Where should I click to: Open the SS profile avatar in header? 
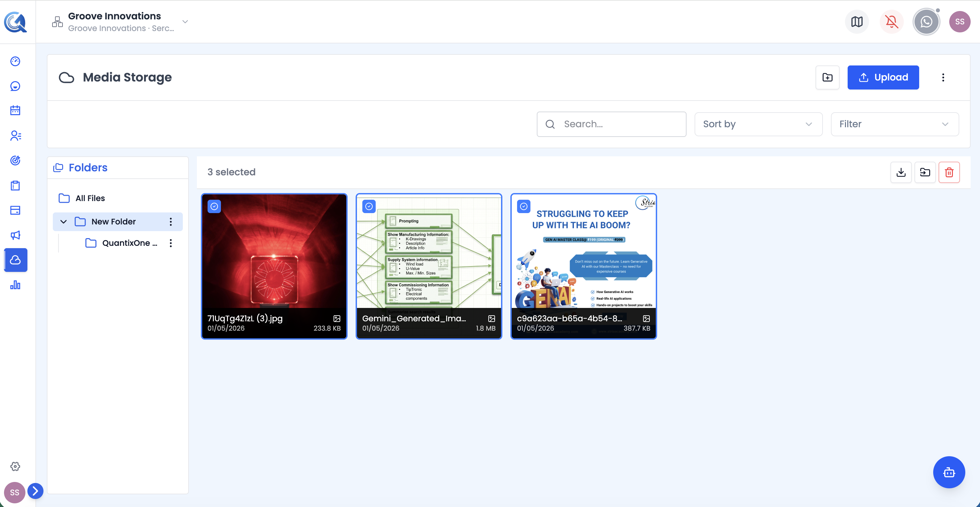pyautogui.click(x=960, y=22)
